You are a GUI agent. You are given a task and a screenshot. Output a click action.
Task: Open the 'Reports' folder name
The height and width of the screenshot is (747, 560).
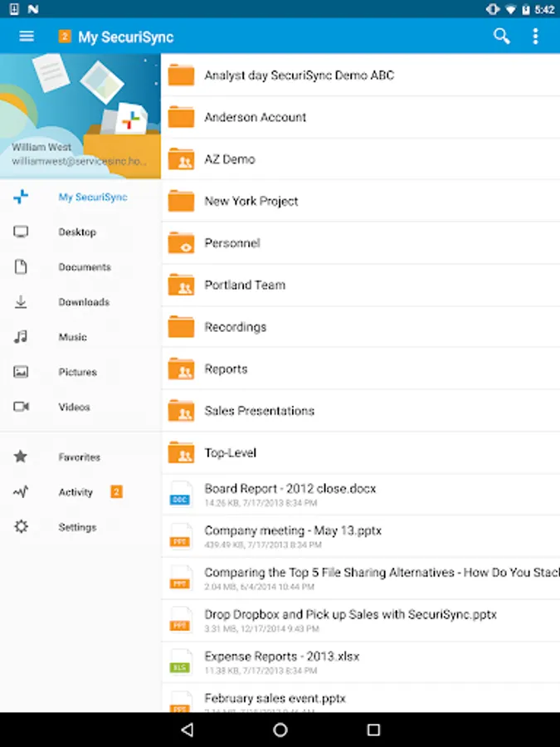tap(226, 369)
